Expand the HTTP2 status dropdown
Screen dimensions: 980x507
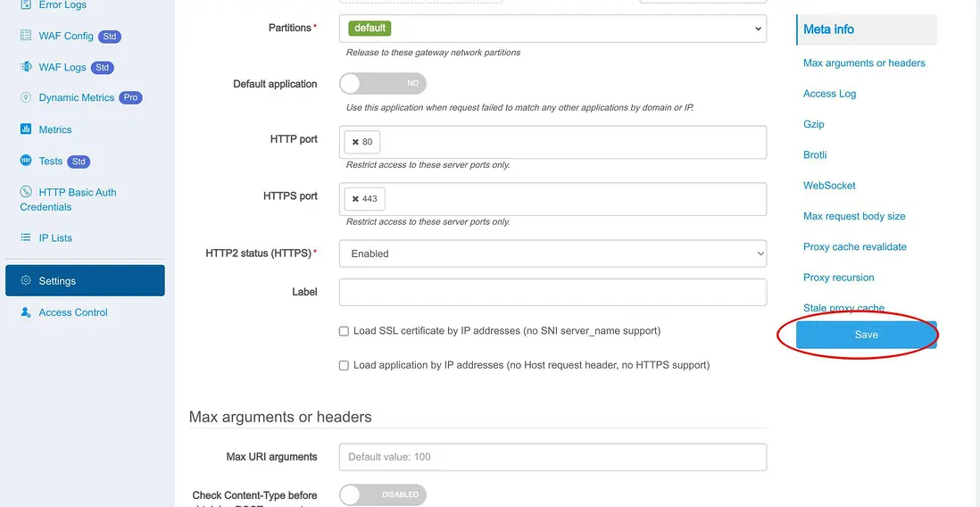(x=552, y=253)
